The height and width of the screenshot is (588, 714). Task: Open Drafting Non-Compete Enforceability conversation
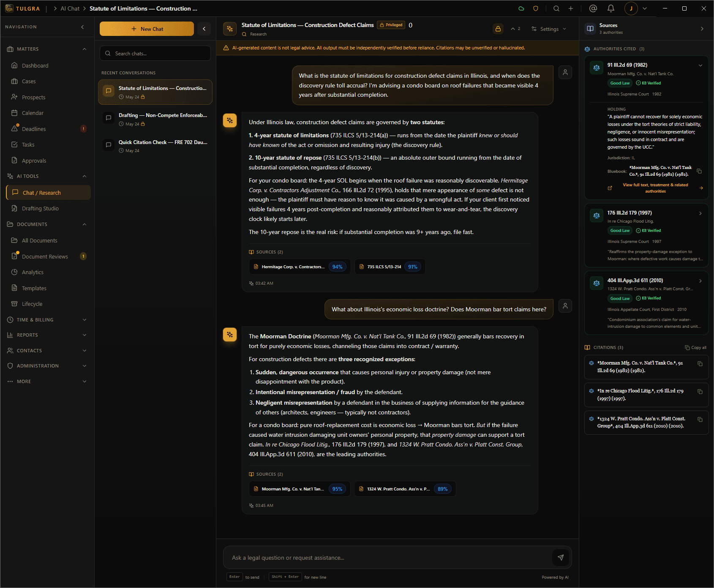tap(155, 119)
